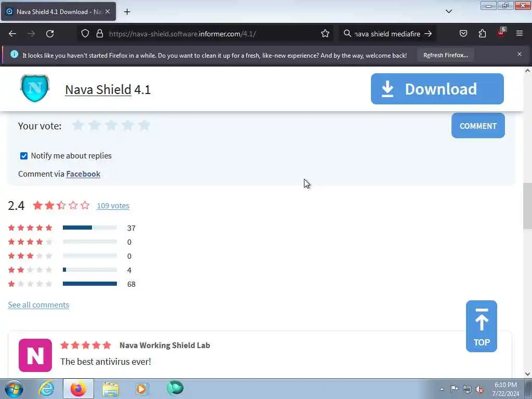The width and height of the screenshot is (532, 399).
Task: Click the Refresh Firefox button
Action: 445,55
